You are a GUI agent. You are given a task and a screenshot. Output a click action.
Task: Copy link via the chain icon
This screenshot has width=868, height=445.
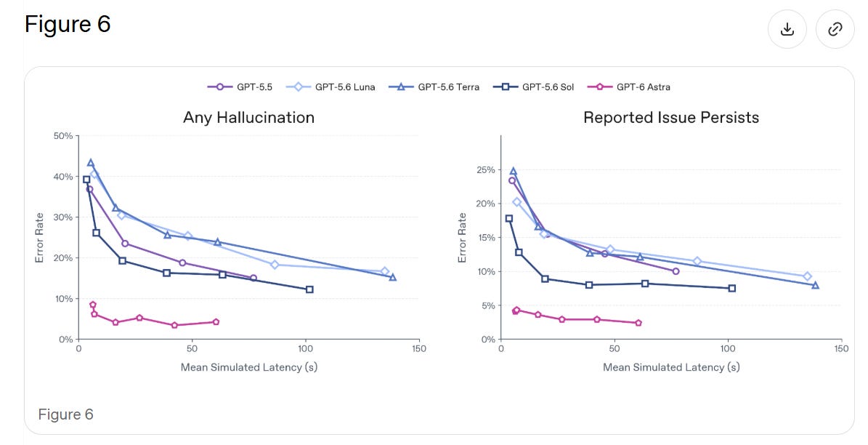pos(835,29)
